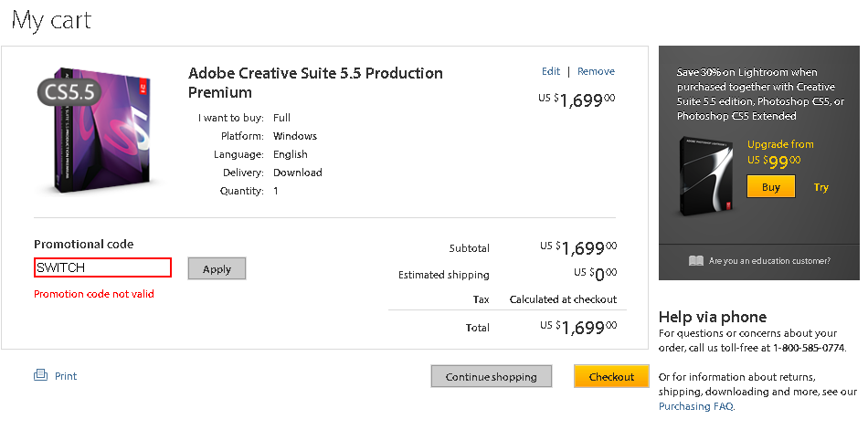The height and width of the screenshot is (440, 868).
Task: Open the Purchasing FAQ link
Action: pyautogui.click(x=695, y=406)
